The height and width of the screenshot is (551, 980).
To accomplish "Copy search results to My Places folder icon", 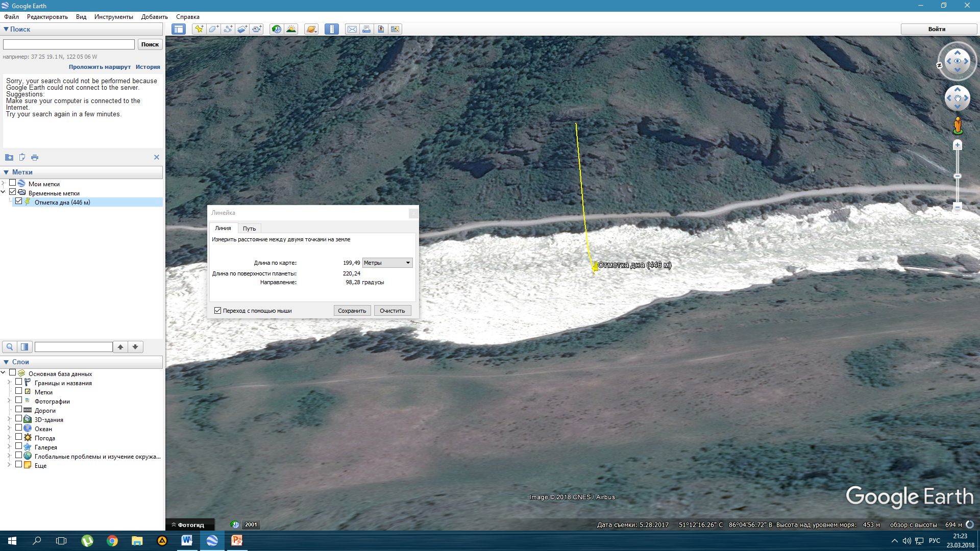I will (9, 157).
